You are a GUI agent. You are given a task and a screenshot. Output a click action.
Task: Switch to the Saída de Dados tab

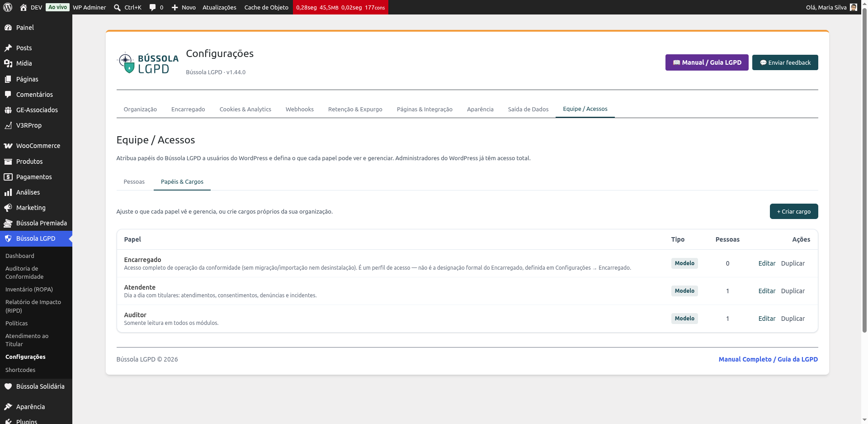point(528,110)
